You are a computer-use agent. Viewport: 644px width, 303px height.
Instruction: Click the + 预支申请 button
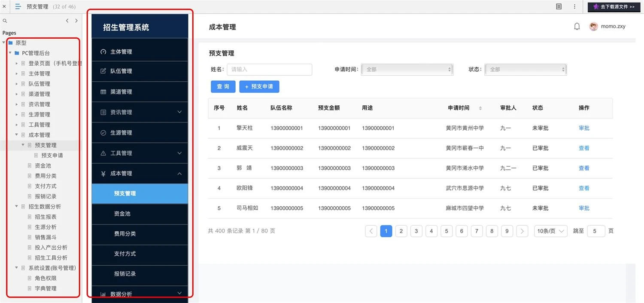tap(259, 86)
